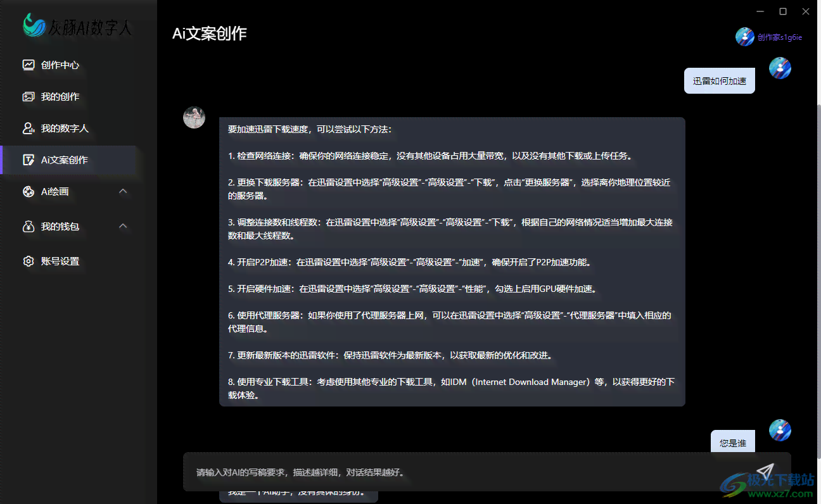Click the Ai文案创作 page heading
The height and width of the screenshot is (504, 821).
tap(210, 34)
